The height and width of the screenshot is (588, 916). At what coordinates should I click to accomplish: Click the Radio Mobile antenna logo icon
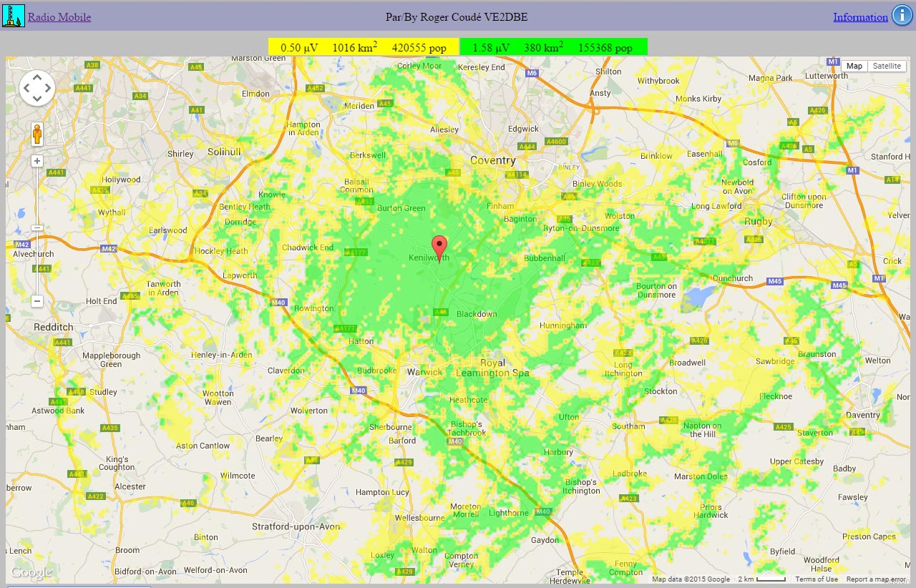point(14,16)
